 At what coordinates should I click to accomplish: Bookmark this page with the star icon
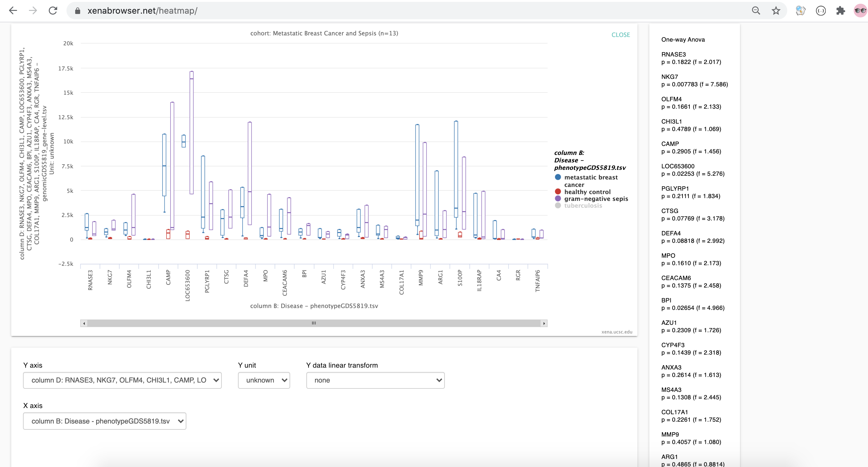pyautogui.click(x=776, y=11)
